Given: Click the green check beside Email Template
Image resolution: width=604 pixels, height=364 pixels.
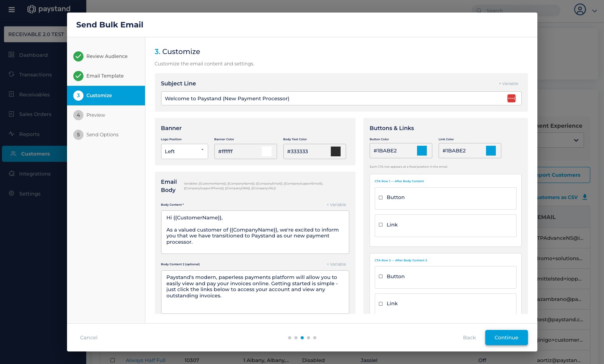Looking at the screenshot, I should (78, 76).
